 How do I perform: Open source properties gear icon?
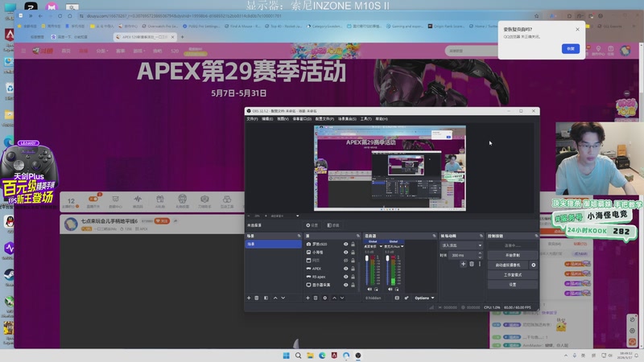(325, 298)
